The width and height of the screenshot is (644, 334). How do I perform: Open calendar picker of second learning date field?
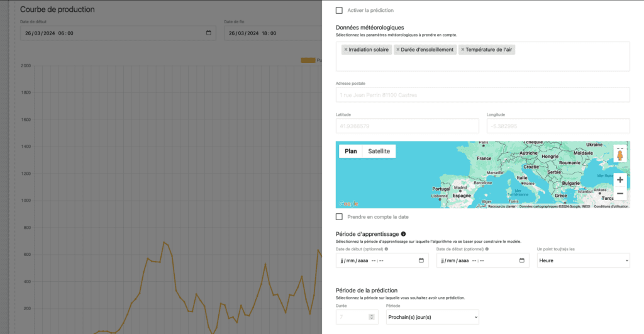pyautogui.click(x=521, y=260)
